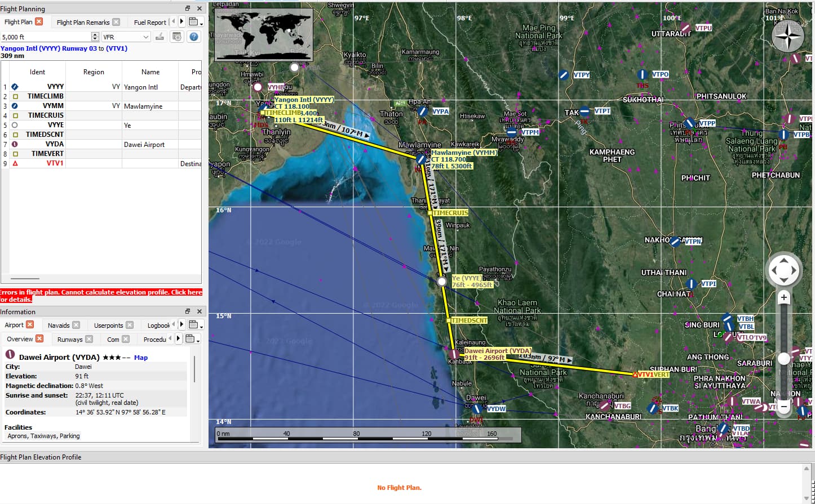
Task: Close the Flight Plan tab
Action: pos(39,21)
